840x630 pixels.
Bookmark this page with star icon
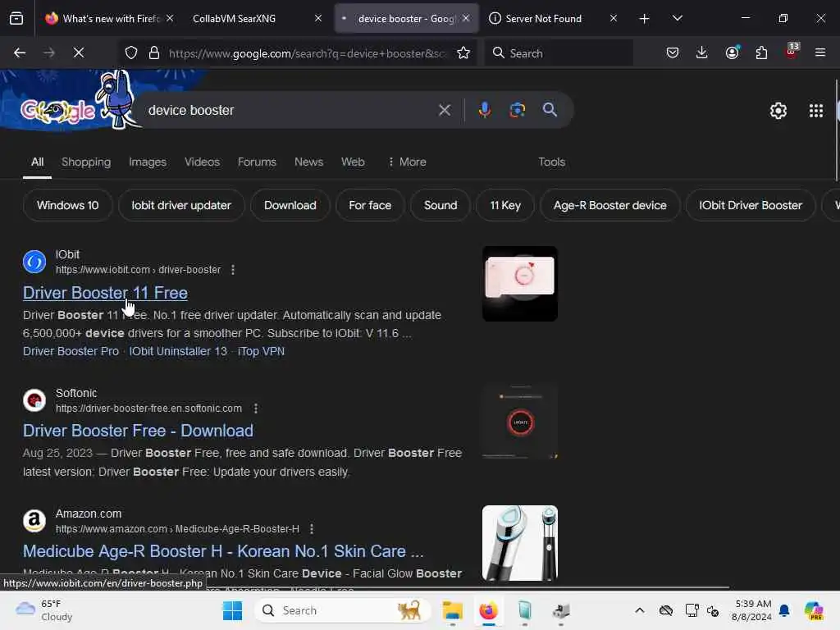(463, 52)
